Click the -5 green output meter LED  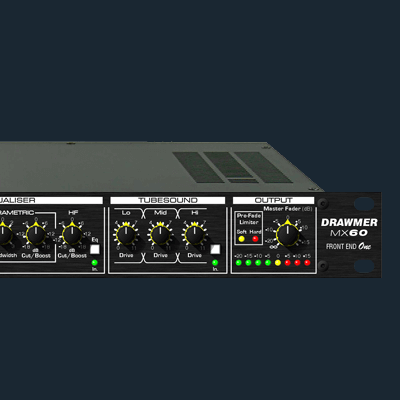(268, 263)
